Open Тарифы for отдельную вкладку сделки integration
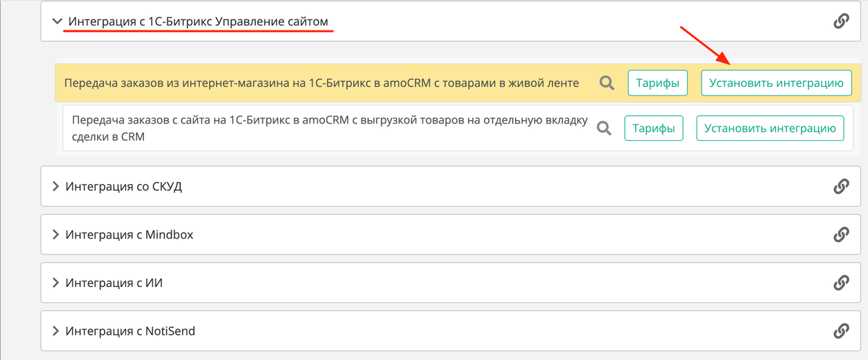This screenshot has height=360, width=868. click(653, 129)
